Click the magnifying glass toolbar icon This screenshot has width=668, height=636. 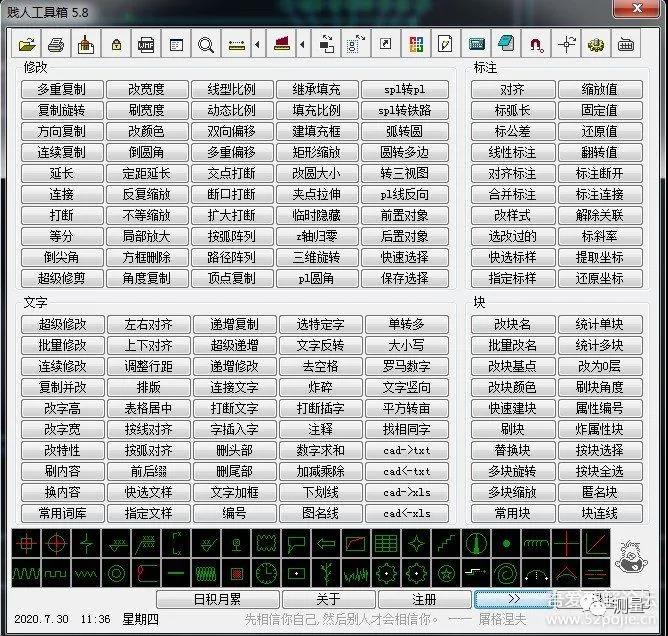206,44
